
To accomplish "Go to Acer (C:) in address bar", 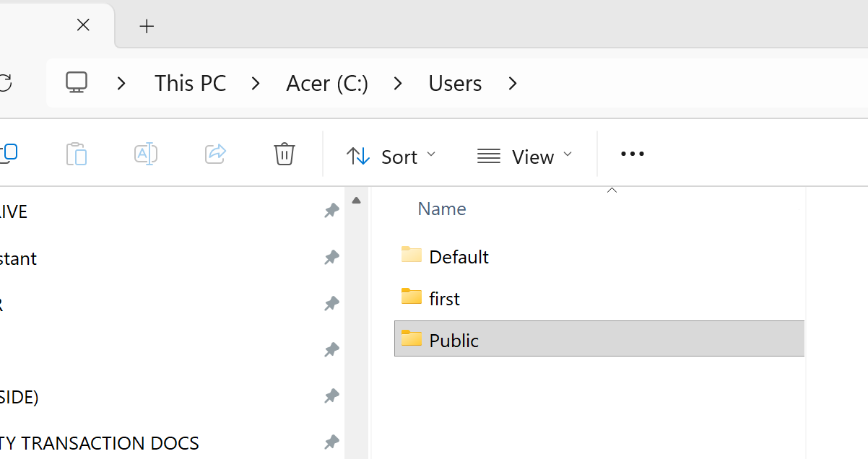I will [327, 84].
